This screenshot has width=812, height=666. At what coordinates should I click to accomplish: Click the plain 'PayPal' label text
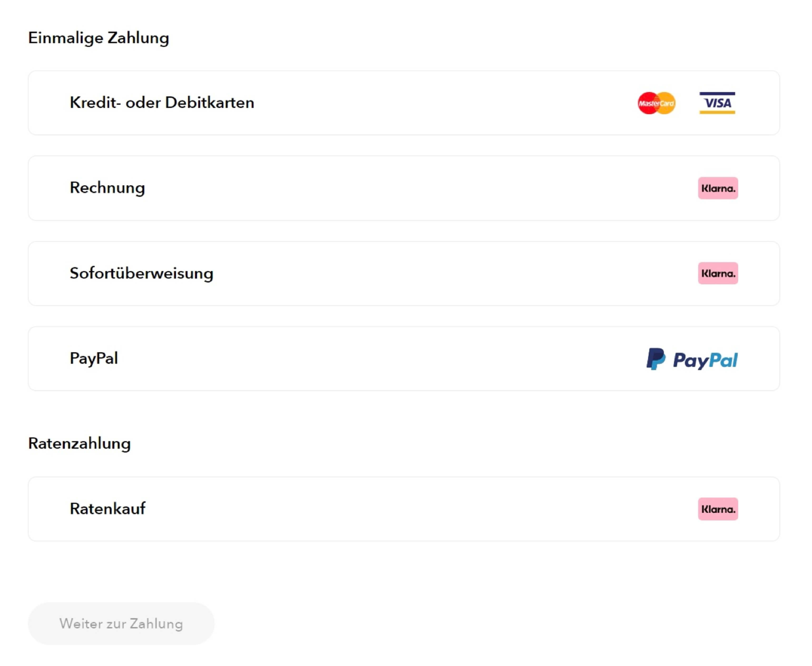point(94,358)
